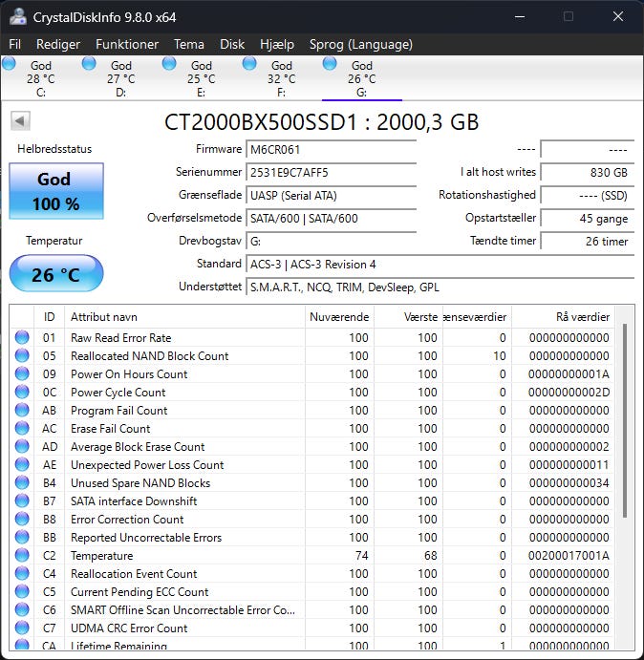Viewport: 644px width, 660px height.
Task: Click status orb for drive G:
Action: click(x=330, y=64)
